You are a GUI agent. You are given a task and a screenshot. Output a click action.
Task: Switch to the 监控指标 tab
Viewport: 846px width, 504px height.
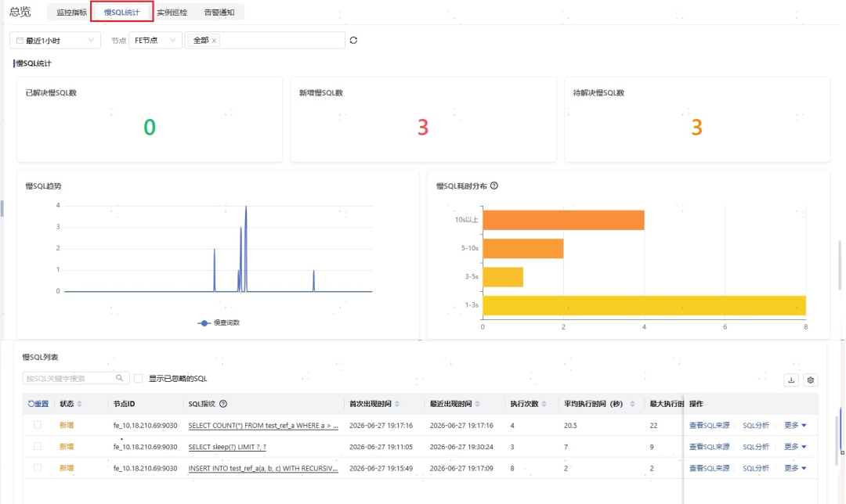coord(71,12)
